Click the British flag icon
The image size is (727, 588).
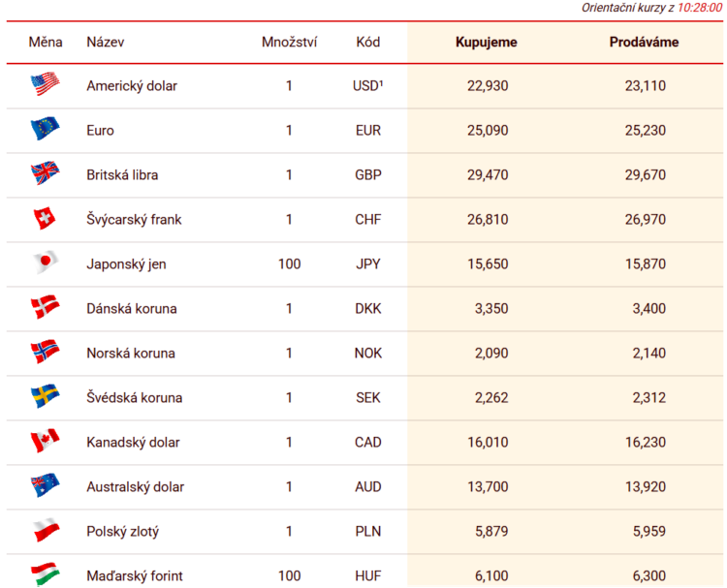pyautogui.click(x=45, y=172)
